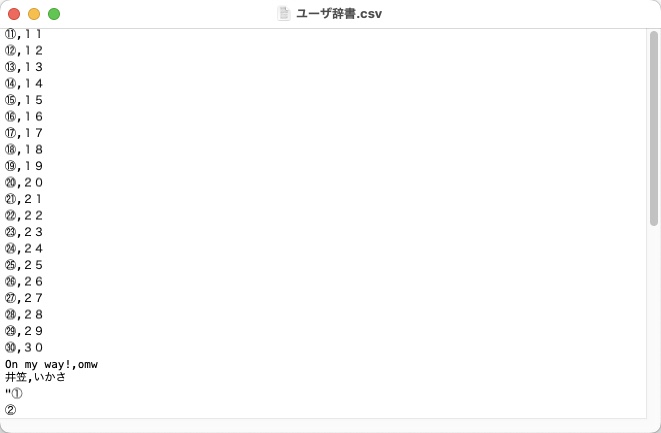Click the 'On my way!,omw' line
Viewport: 661px width, 433px height.
pos(51,364)
